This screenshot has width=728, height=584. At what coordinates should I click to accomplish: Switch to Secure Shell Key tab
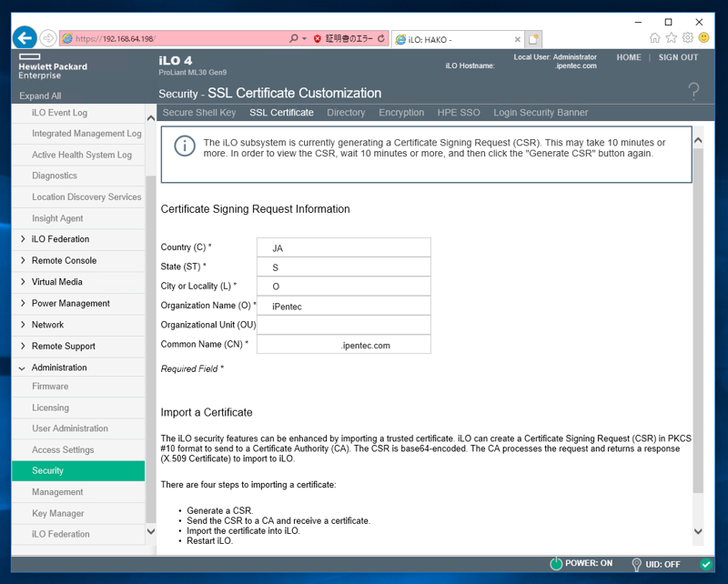[199, 113]
